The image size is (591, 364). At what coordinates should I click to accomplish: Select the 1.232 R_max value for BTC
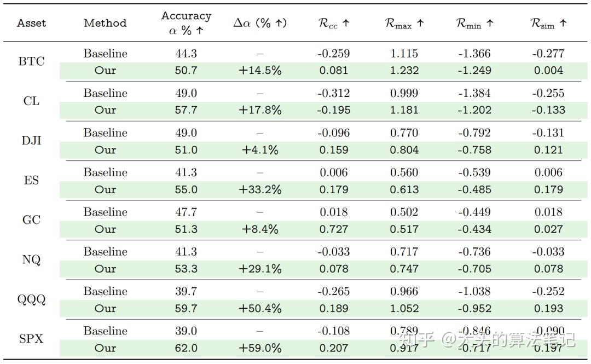(x=404, y=70)
